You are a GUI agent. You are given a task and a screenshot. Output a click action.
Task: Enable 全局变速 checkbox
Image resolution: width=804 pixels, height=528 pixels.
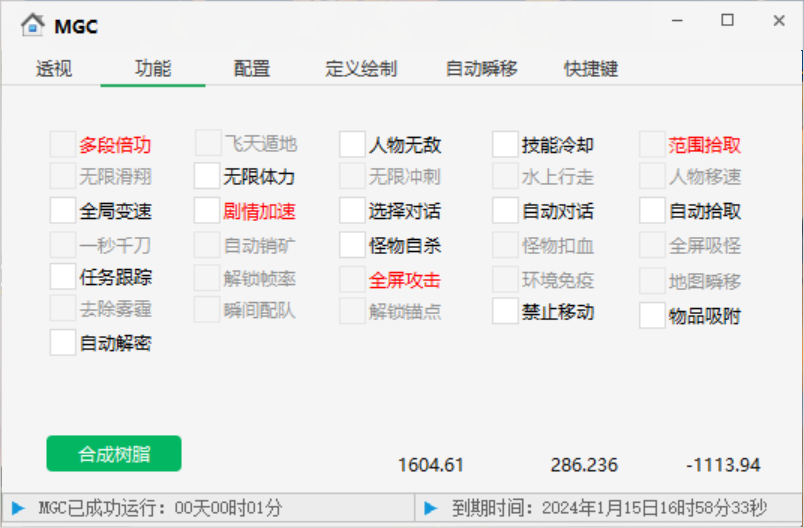(x=63, y=210)
